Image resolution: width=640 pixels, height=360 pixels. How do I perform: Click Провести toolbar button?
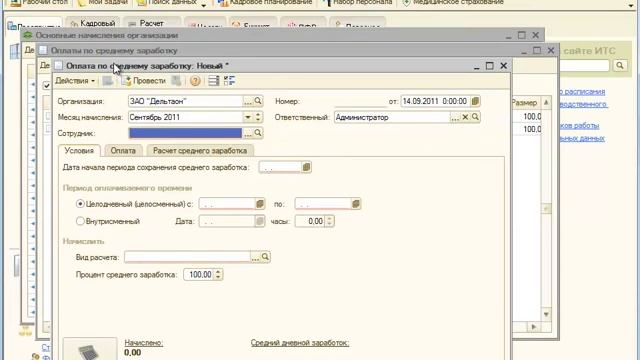144,81
